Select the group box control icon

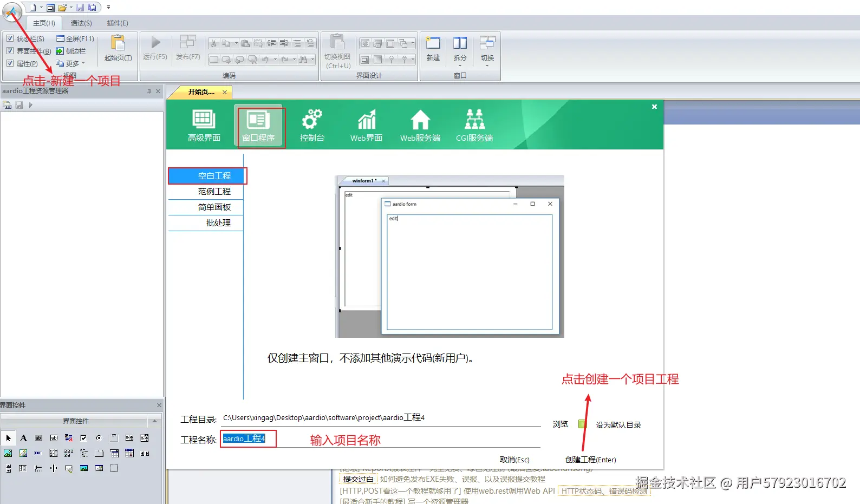tap(114, 438)
